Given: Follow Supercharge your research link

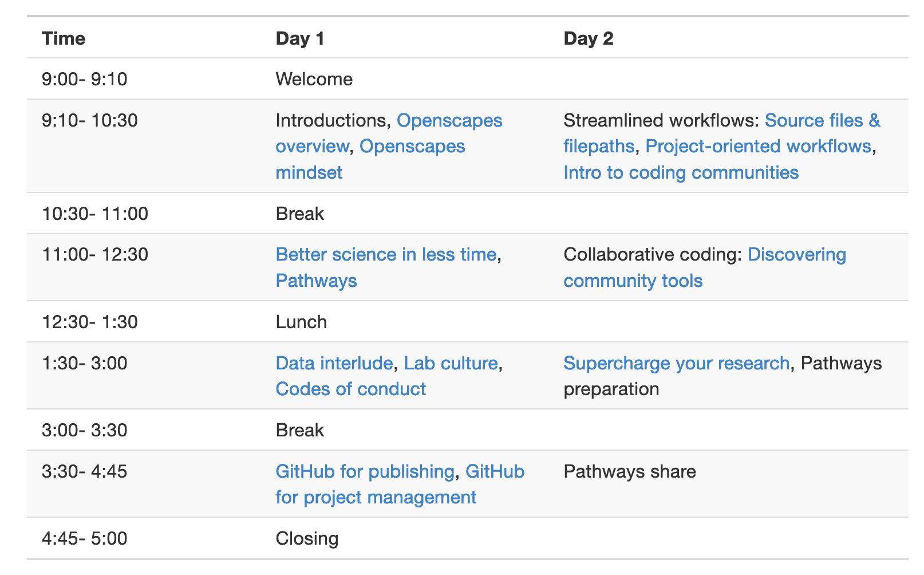Looking at the screenshot, I should [676, 363].
